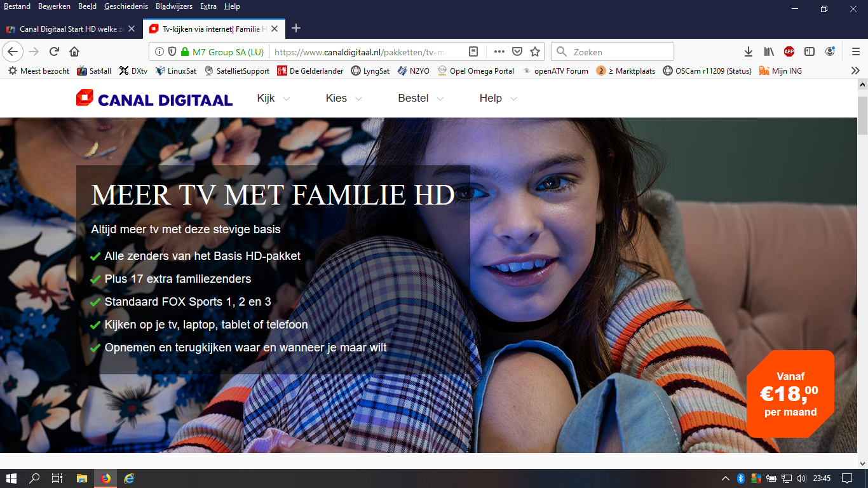Open the Geschiedenis menu
Screen dimensions: 868x488
click(x=126, y=6)
